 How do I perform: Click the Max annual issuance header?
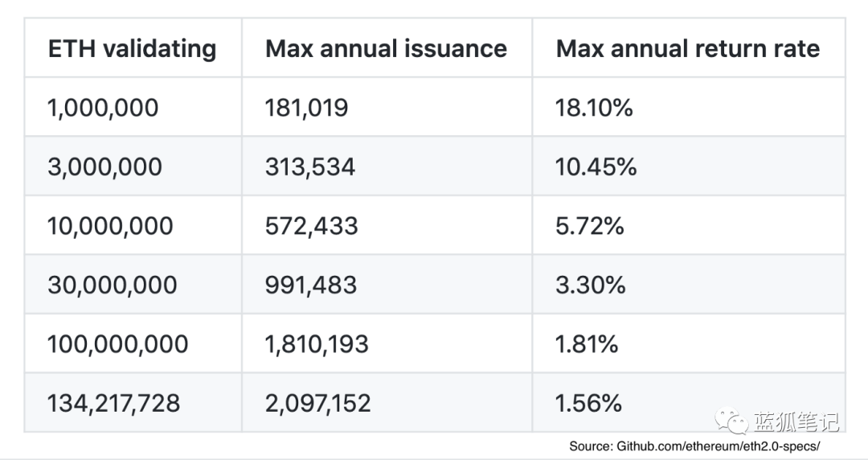386,48
